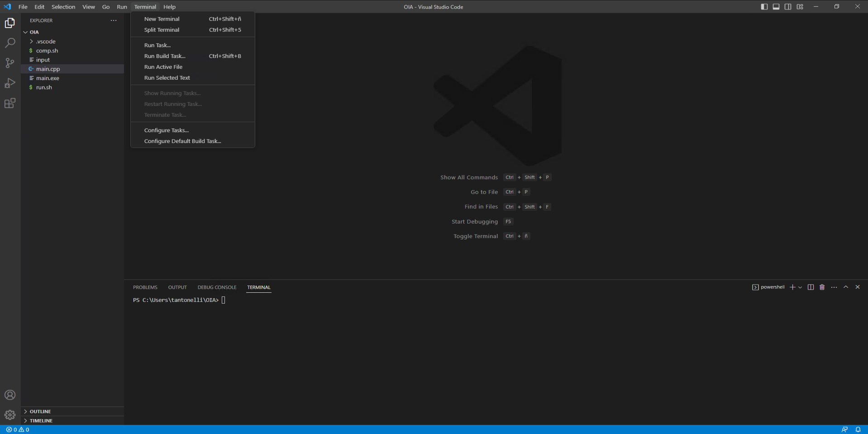Open terminal launch profile dropdown arrow

(800, 287)
